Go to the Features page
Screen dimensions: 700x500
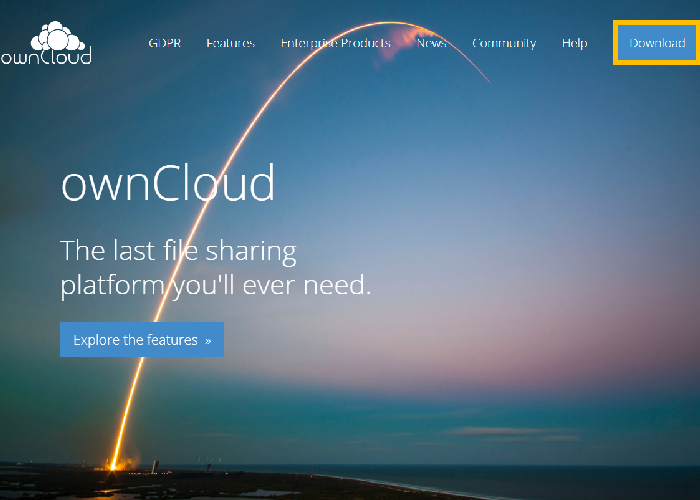tap(230, 43)
